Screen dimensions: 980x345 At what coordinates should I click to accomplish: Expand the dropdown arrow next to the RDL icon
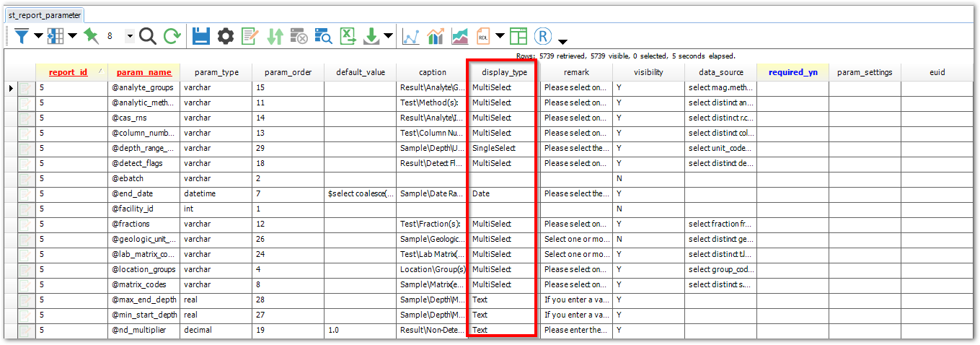(x=500, y=36)
